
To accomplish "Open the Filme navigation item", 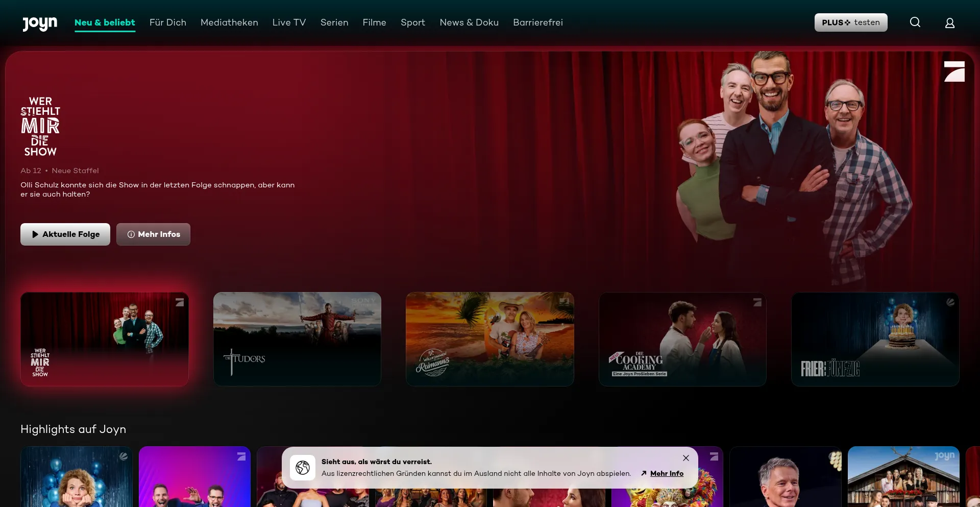I will (374, 22).
